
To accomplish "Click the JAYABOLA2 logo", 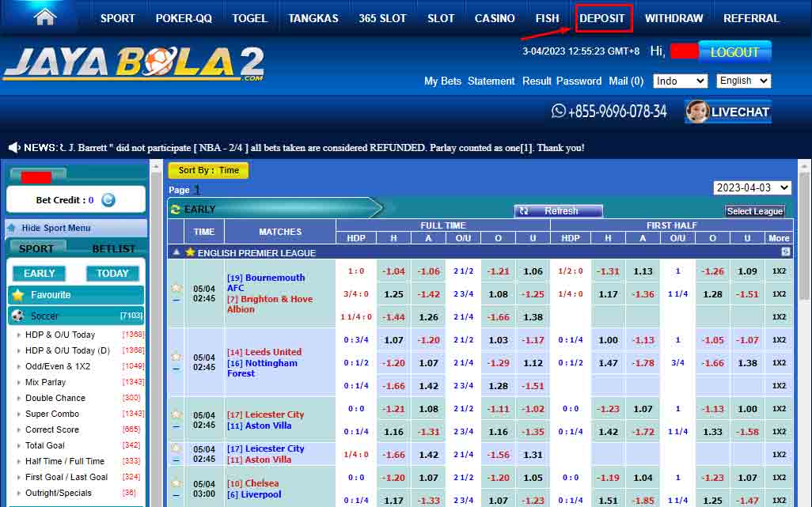I will coord(134,63).
